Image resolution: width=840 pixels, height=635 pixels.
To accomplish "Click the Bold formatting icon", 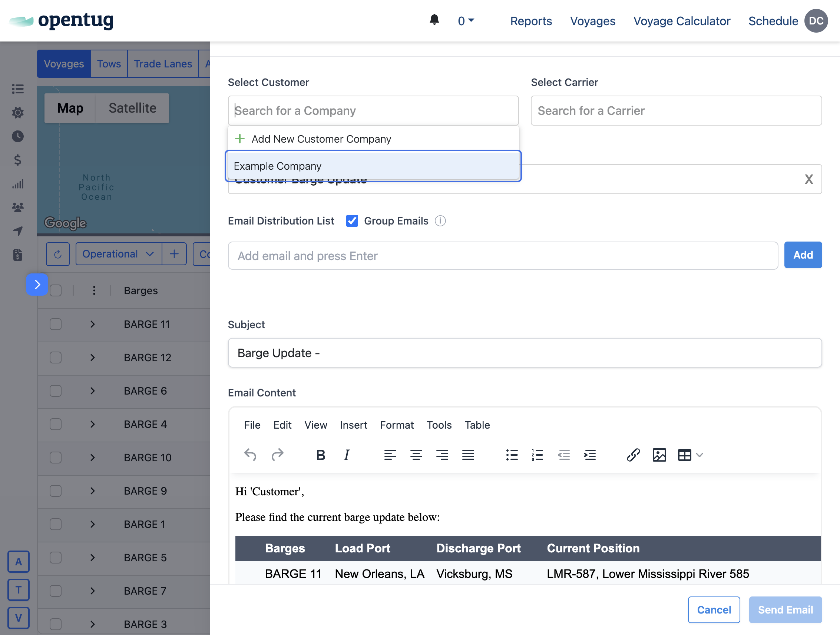I will tap(320, 454).
